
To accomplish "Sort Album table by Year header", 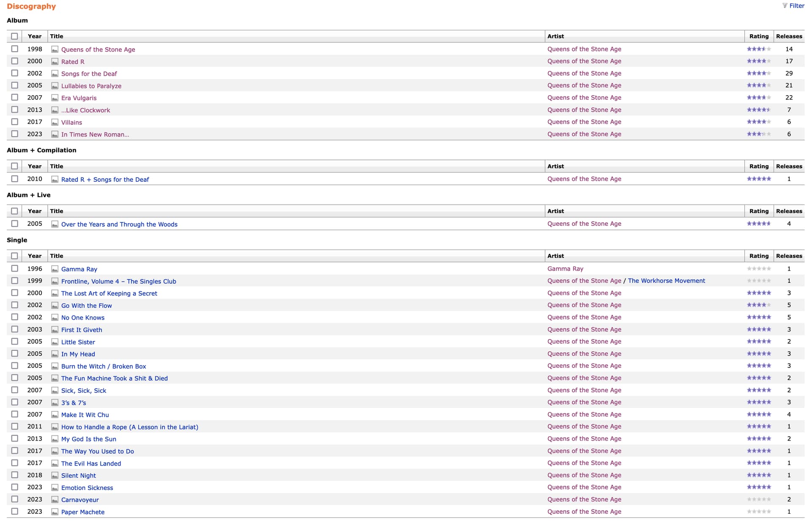I will coord(35,36).
